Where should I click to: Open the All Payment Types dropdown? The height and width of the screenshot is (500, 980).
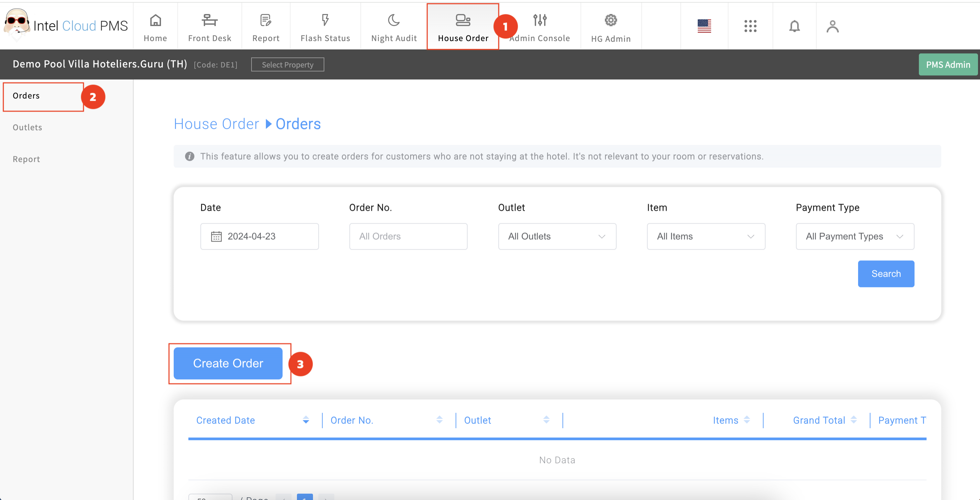[854, 236]
